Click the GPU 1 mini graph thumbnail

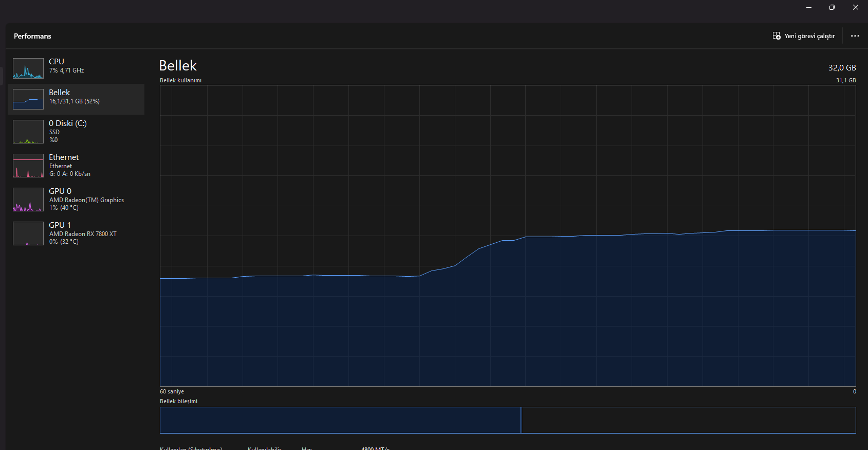pos(28,233)
